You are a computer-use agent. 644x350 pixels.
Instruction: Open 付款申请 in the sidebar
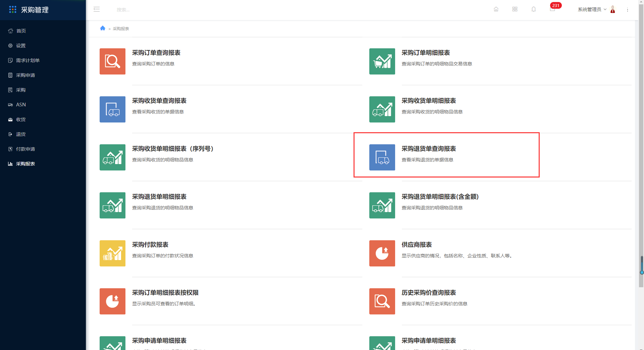point(43,149)
